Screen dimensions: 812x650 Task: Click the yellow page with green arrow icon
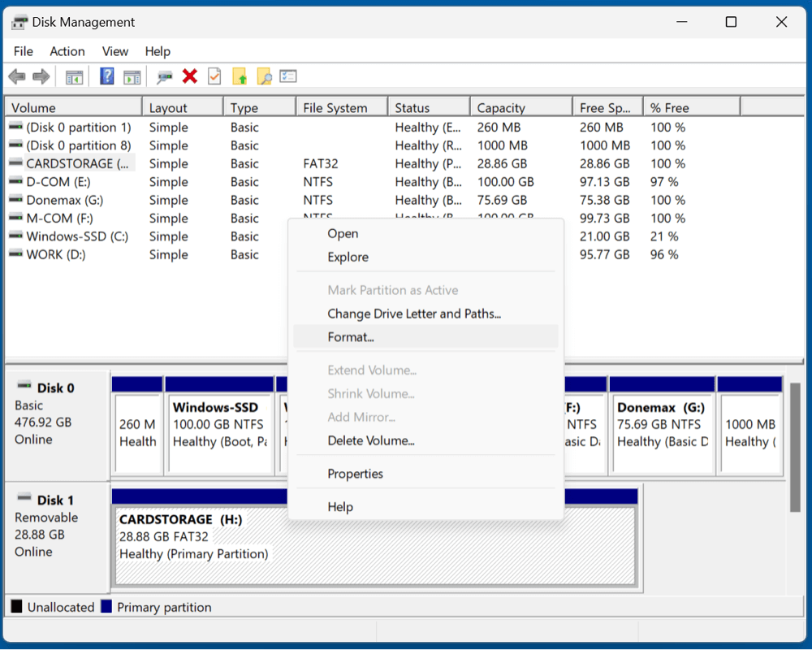coord(240,76)
